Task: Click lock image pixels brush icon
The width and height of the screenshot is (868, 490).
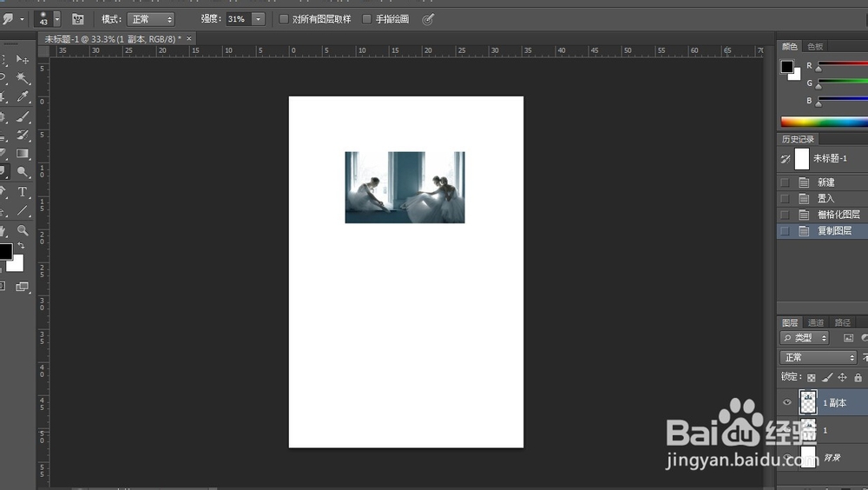Action: click(x=827, y=377)
